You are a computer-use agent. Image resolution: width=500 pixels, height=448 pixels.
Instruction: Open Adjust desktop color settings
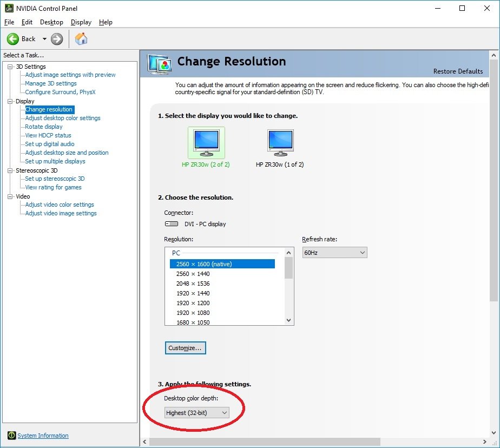63,118
